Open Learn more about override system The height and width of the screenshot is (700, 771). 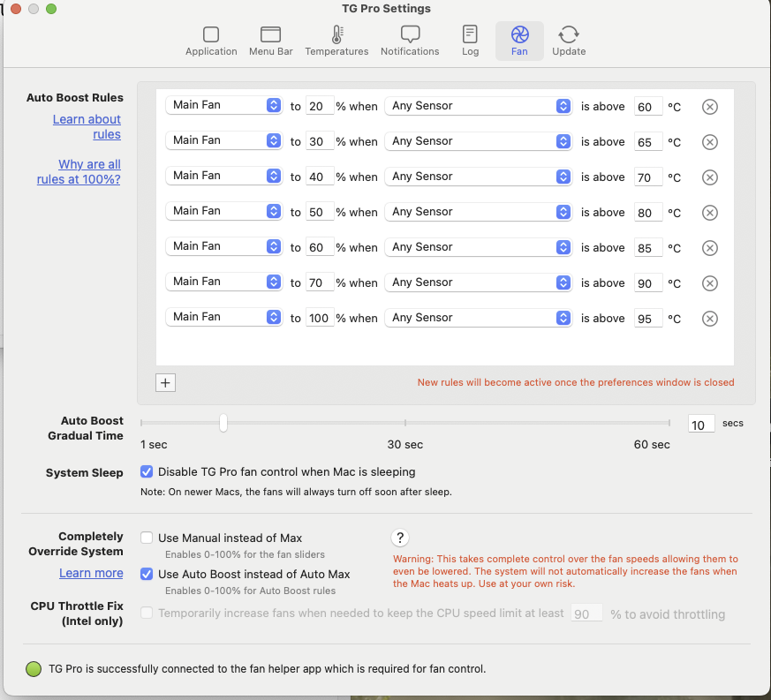pyautogui.click(x=91, y=573)
